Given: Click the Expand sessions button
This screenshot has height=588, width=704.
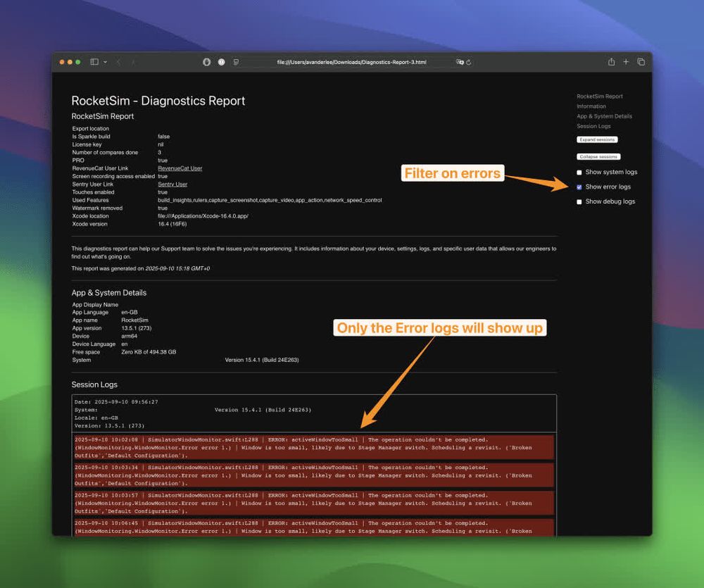Looking at the screenshot, I should tap(597, 139).
